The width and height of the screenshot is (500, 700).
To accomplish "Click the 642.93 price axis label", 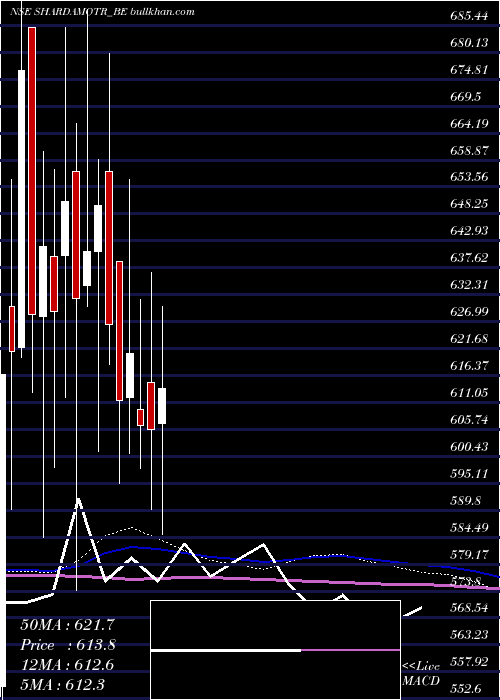I will 469,231.
